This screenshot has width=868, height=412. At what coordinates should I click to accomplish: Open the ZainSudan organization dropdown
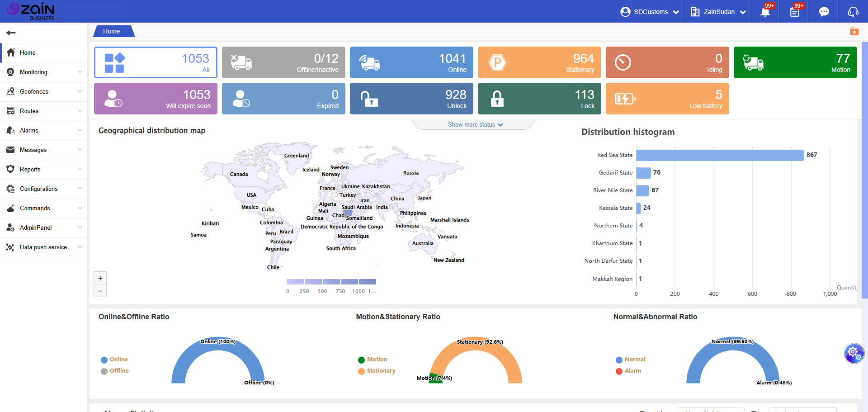tap(718, 12)
